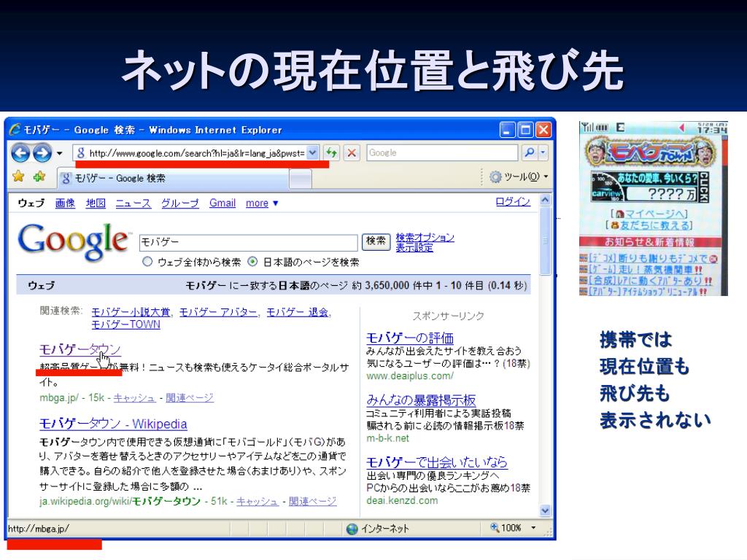
Task: Click キャッシュ link of the mbga.jp result
Action: click(134, 398)
